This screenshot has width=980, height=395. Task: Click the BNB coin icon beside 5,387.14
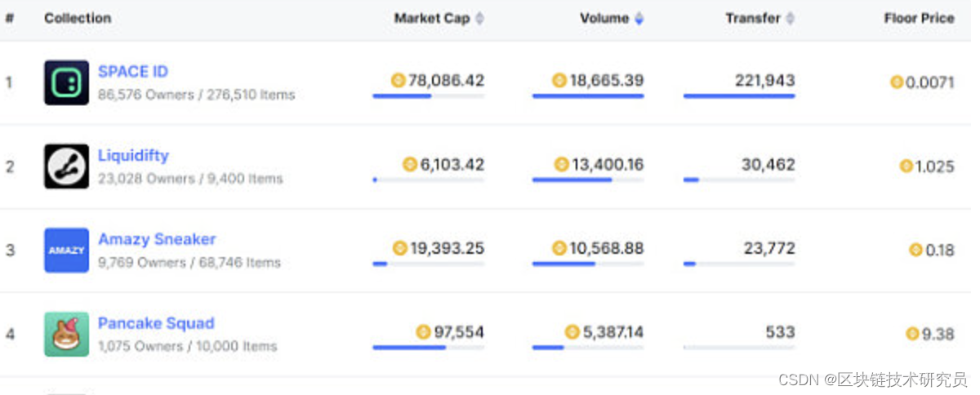(572, 332)
